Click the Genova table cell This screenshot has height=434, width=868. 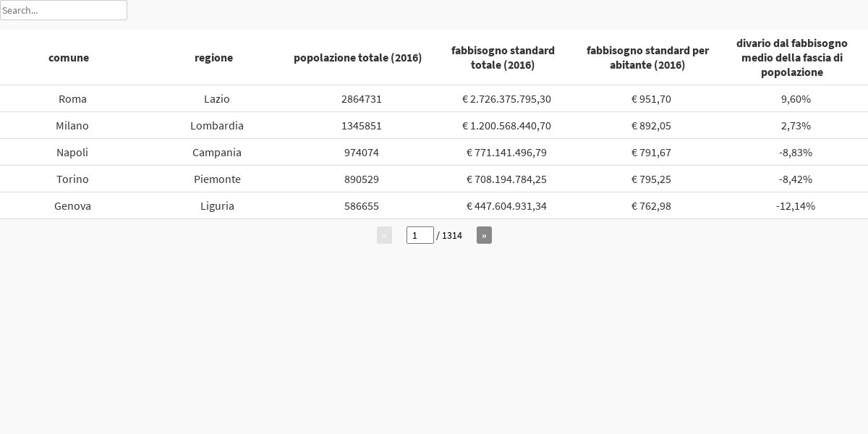click(x=72, y=205)
